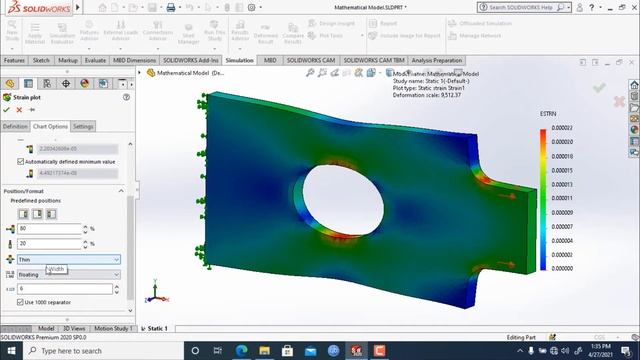
Task: Open the DimXpertManager crosshair tab
Action: point(66,84)
